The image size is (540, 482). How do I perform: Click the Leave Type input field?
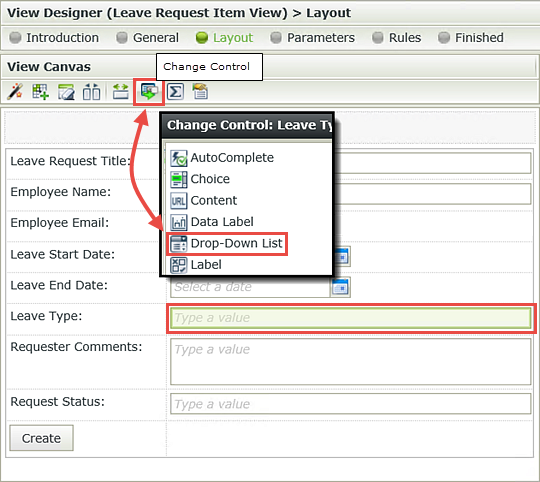[351, 318]
